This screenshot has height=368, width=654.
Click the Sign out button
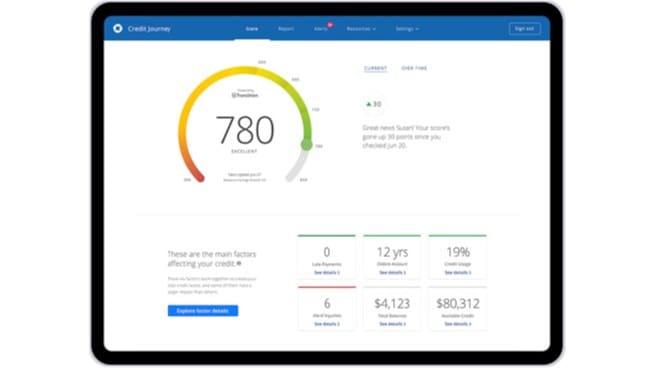click(x=524, y=29)
